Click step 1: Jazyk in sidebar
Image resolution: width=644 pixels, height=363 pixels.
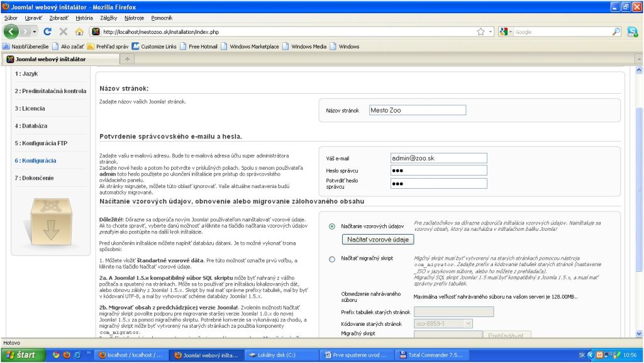tap(26, 74)
